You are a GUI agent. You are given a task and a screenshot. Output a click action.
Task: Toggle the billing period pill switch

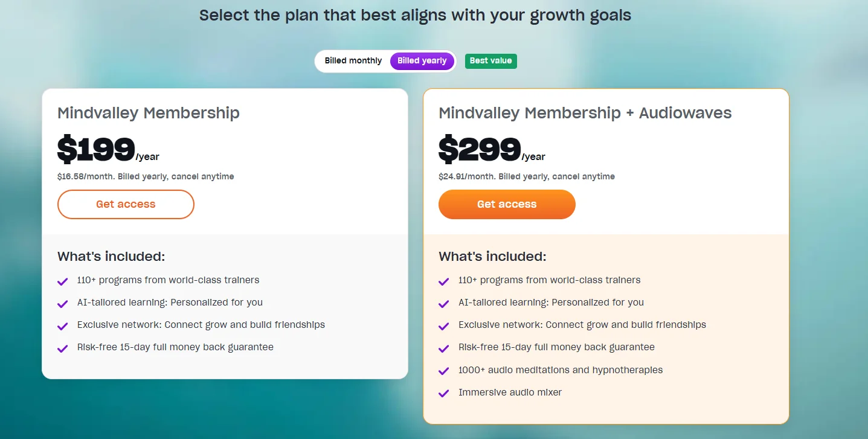[x=385, y=60]
